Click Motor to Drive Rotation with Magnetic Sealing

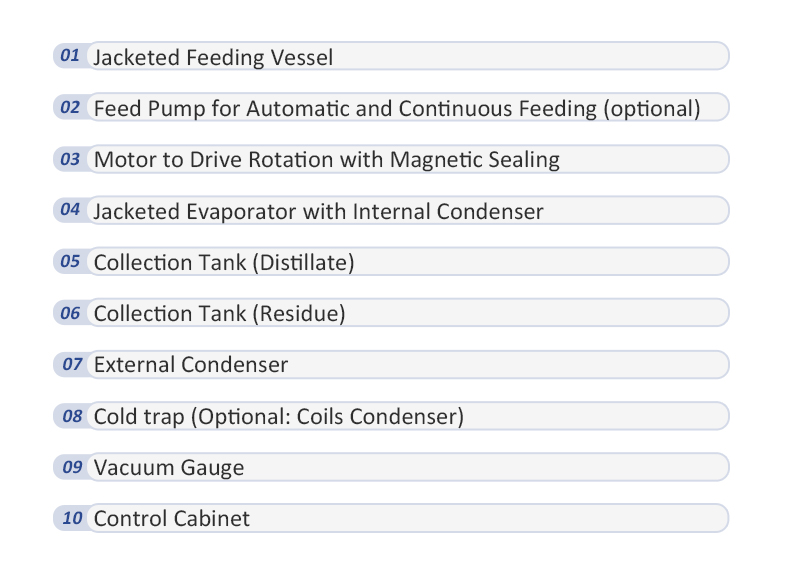click(326, 160)
